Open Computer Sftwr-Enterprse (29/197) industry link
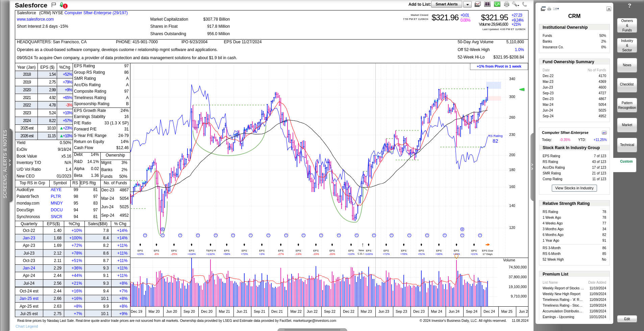This screenshot has height=331, width=644. click(x=96, y=13)
